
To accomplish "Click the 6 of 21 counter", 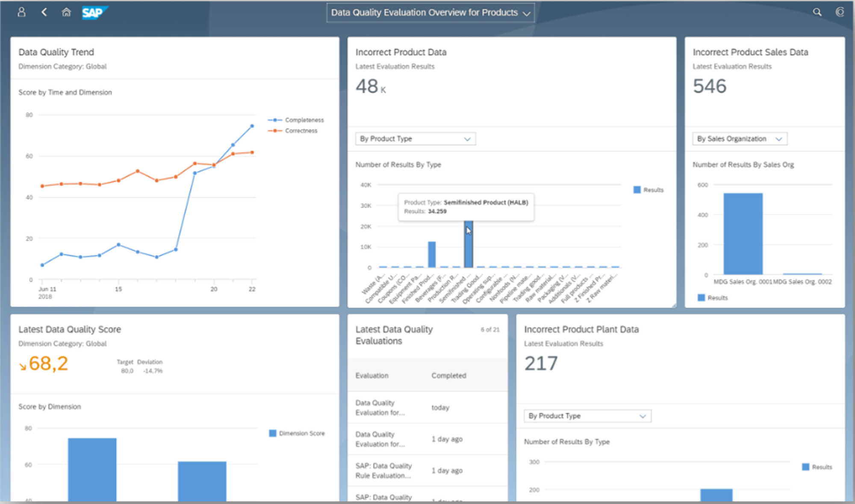I will [x=490, y=329].
